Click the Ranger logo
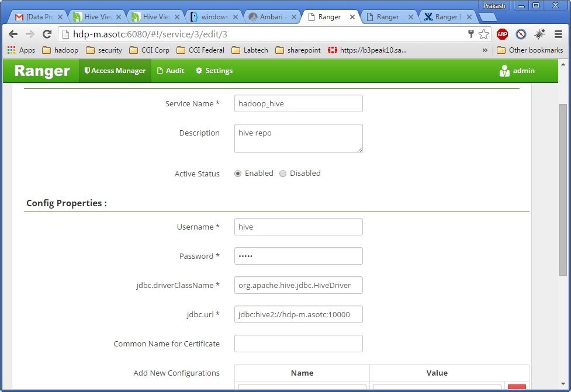The width and height of the screenshot is (571, 392). click(42, 71)
